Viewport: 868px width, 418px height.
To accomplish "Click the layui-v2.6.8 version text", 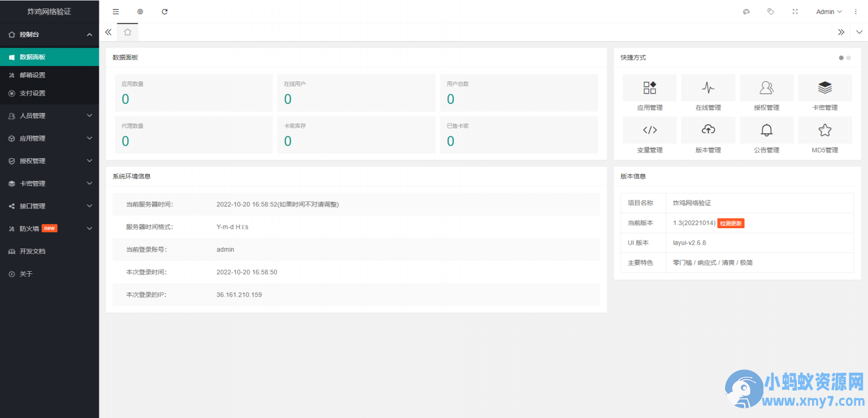I will tap(689, 243).
